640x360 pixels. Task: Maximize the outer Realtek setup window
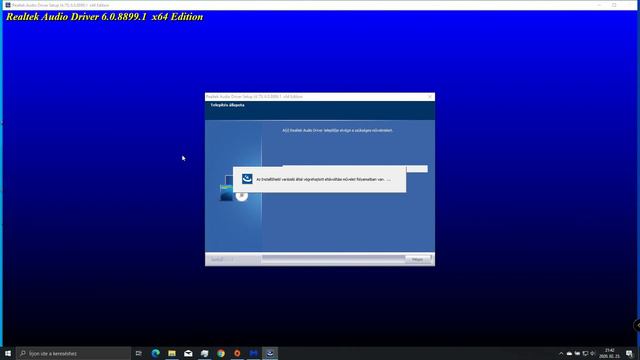[614, 5]
